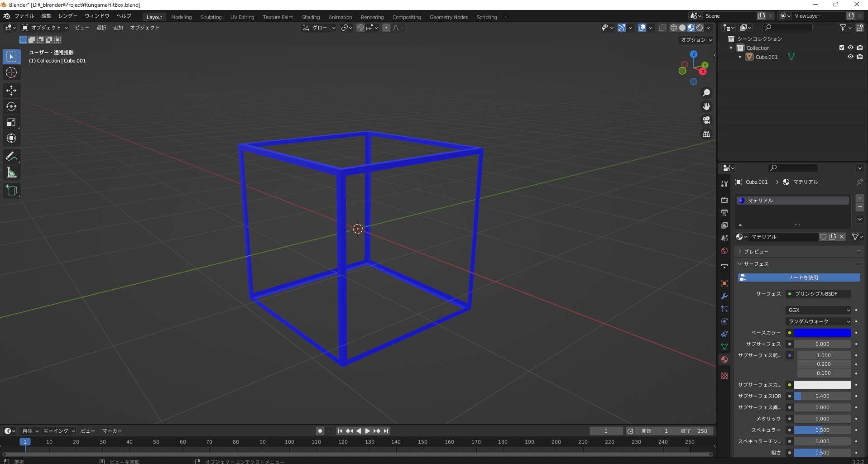Screen dimensions: 868x464
Task: Hide Cube.001 in viewport via eye icon
Action: [x=850, y=57]
